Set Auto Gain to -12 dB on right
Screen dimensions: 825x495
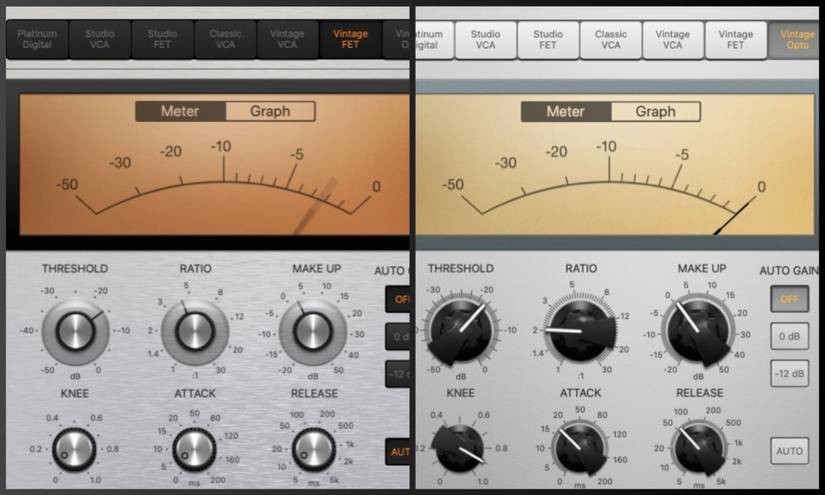(x=789, y=374)
